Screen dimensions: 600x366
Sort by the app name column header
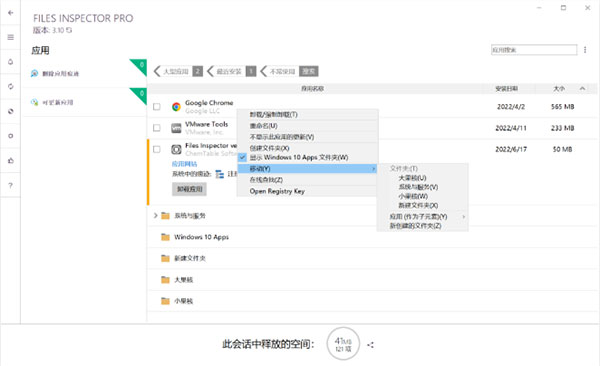pos(312,88)
